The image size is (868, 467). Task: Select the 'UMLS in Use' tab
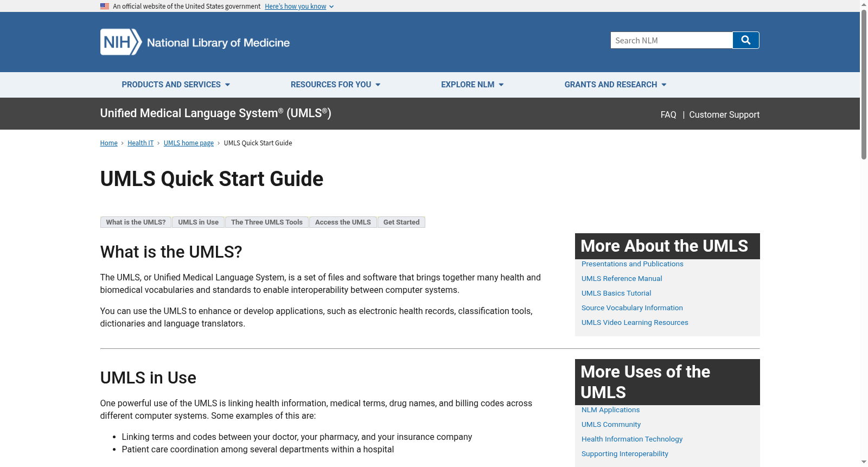pos(198,222)
